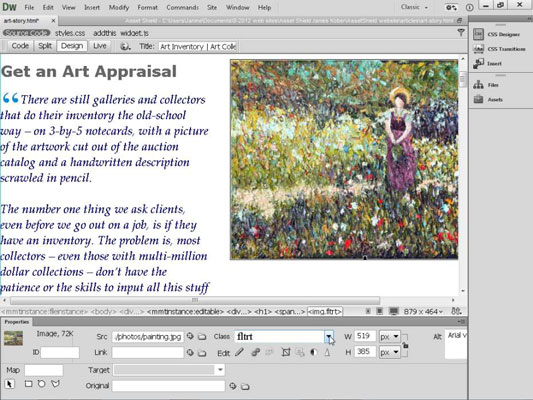Select the rectangle hotspot tool
Screen dimensions: 533x400
coord(29,384)
